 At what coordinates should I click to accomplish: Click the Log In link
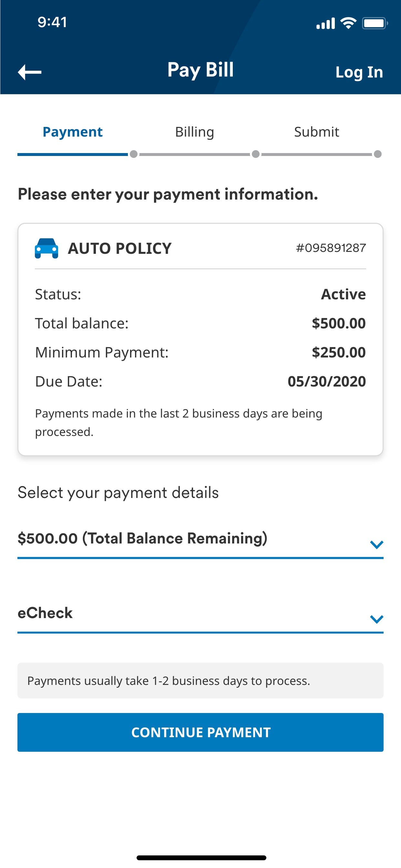pos(359,72)
